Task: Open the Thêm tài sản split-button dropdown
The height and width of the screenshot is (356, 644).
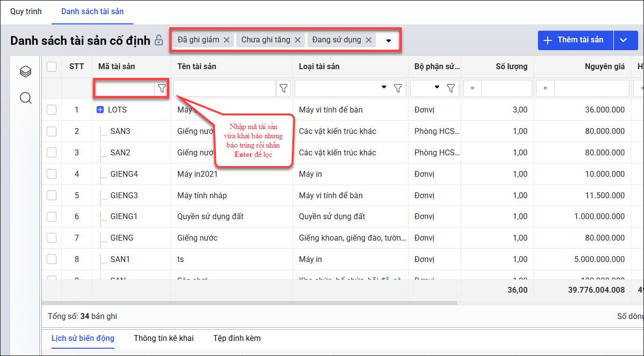Action: pyautogui.click(x=626, y=40)
